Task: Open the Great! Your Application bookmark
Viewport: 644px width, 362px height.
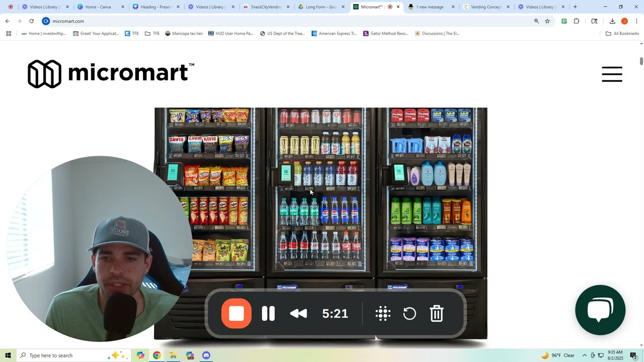Action: [96, 34]
